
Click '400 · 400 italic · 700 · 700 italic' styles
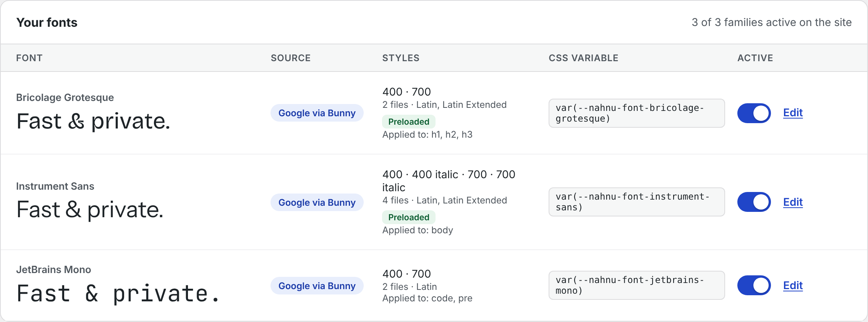coord(449,181)
